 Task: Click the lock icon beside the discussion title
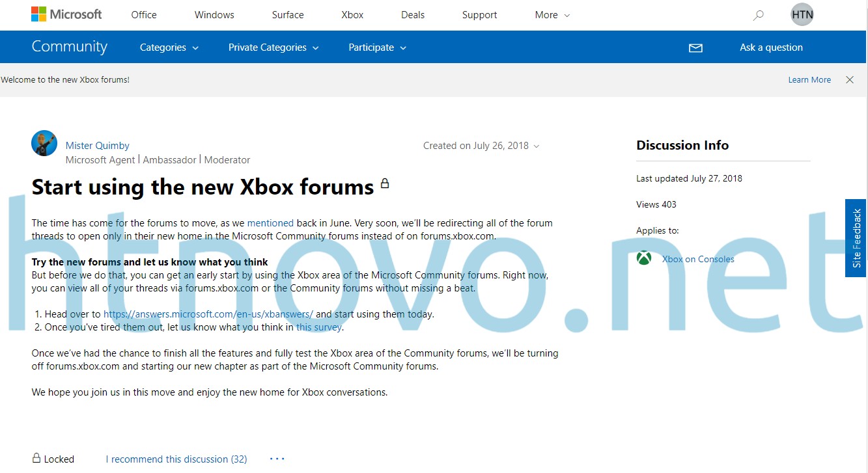point(385,183)
